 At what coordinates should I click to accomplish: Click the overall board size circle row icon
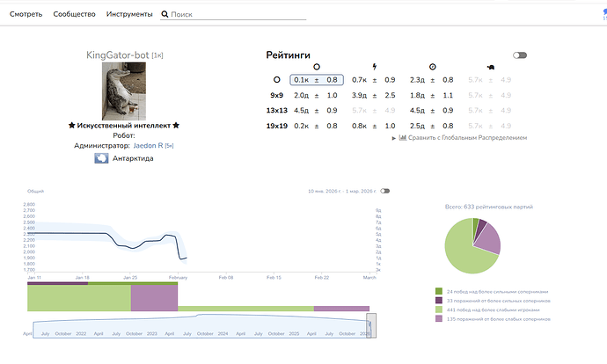tap(275, 80)
